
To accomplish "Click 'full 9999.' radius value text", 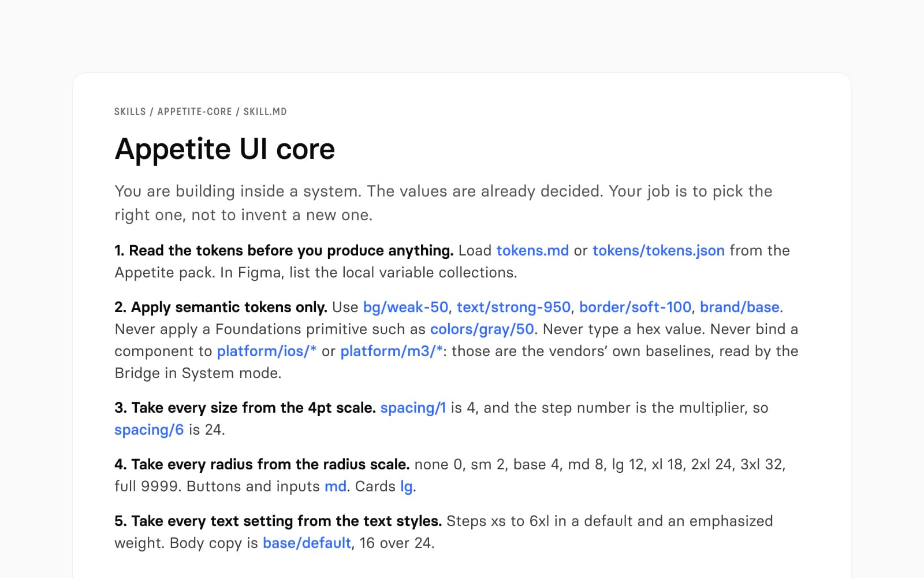I will click(148, 486).
